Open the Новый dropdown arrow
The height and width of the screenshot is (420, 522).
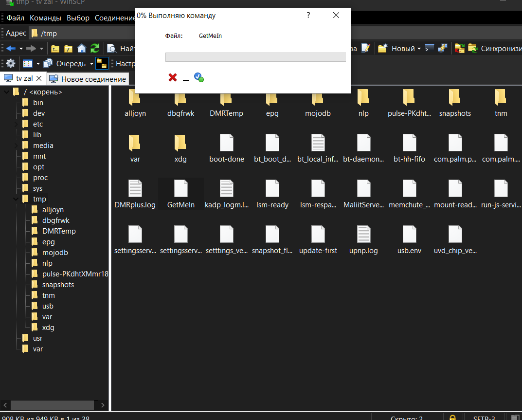click(419, 49)
